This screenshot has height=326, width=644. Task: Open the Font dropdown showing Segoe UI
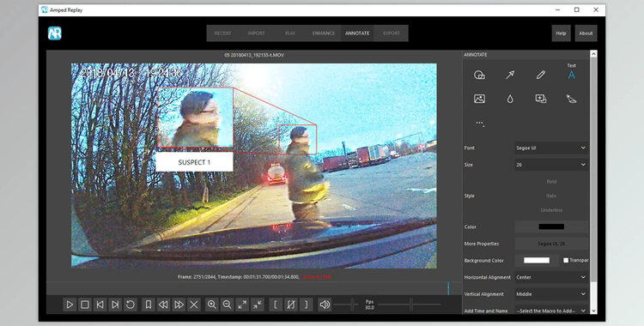pyautogui.click(x=551, y=148)
